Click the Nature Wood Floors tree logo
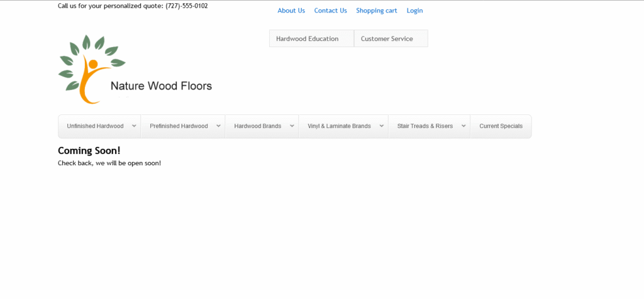The width and height of the screenshot is (644, 299). pos(90,68)
